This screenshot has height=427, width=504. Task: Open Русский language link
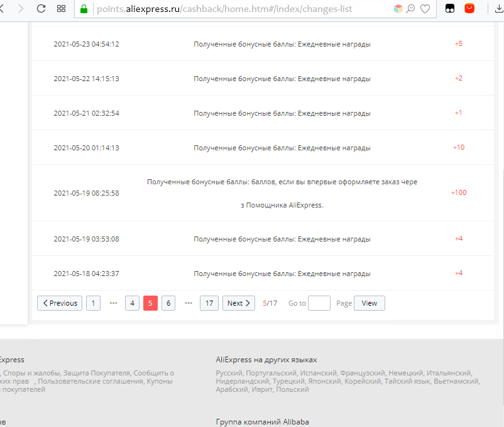(x=229, y=373)
